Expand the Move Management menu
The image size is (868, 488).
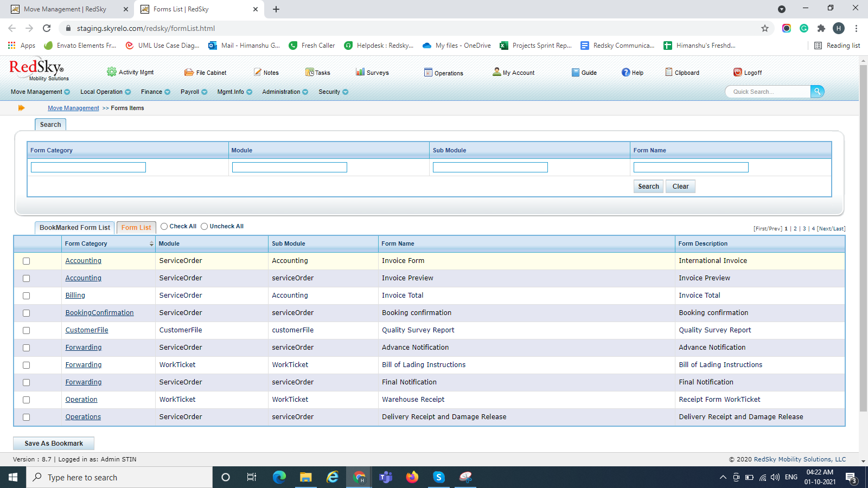pyautogui.click(x=40, y=92)
